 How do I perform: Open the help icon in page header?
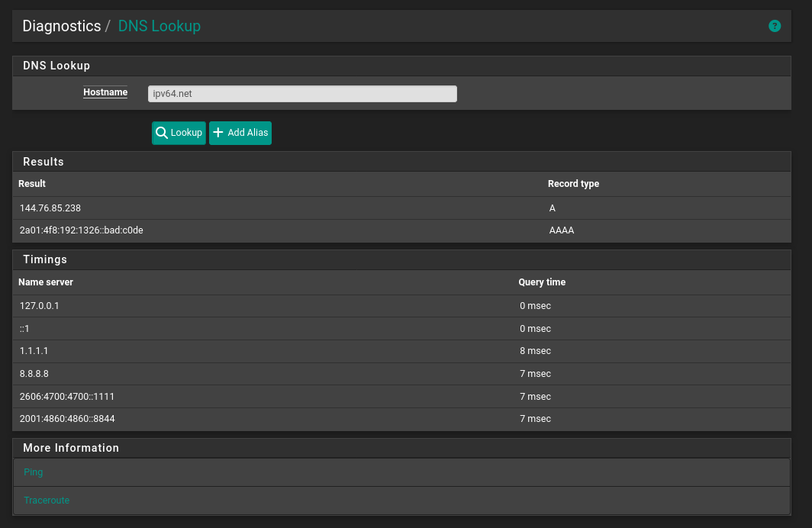point(775,26)
